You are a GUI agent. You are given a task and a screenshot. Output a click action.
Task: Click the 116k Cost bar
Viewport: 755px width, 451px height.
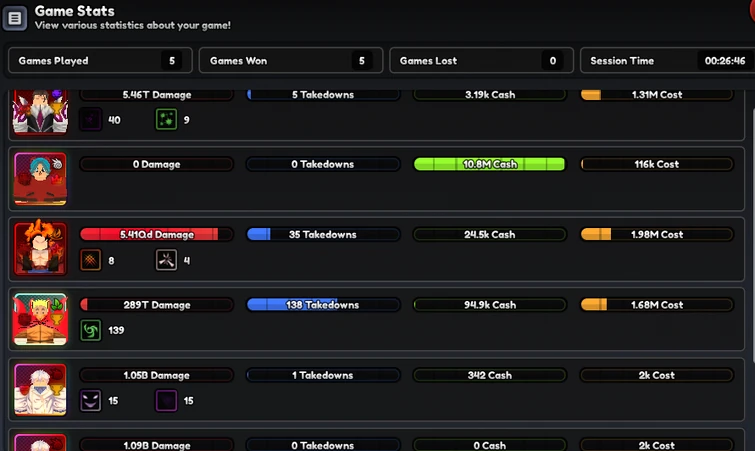[657, 164]
